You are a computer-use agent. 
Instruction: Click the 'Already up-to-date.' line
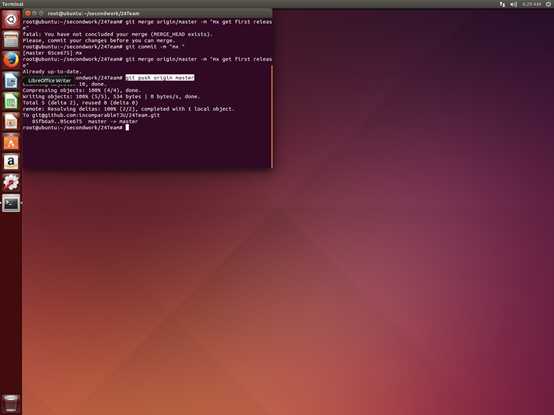[x=52, y=72]
